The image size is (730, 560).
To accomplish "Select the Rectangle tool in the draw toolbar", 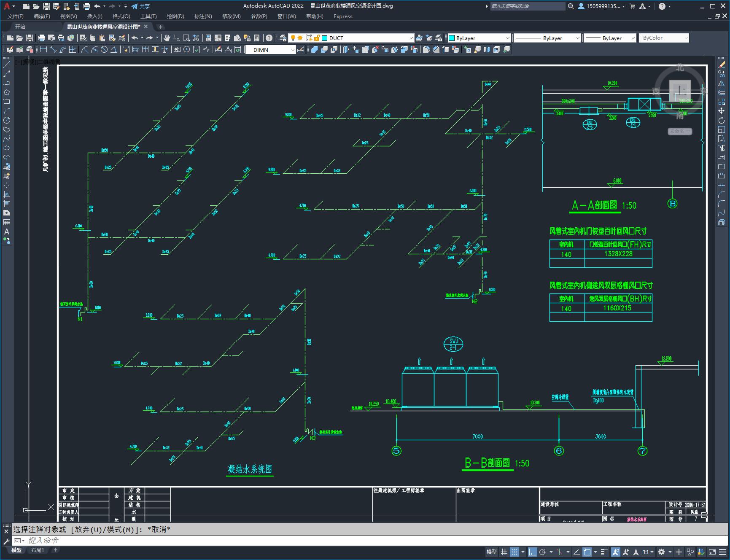I will 7,102.
